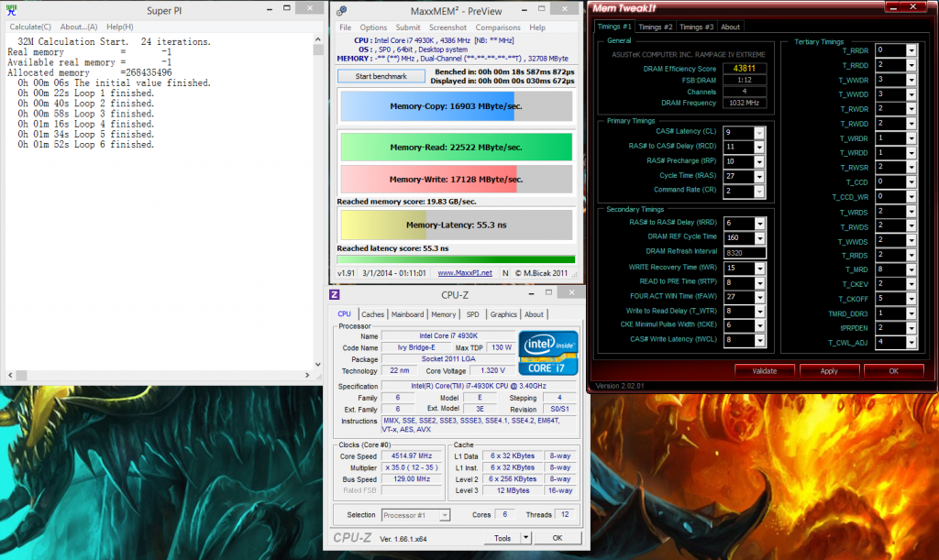This screenshot has height=560, width=939.
Task: Expand the DRAM REF Cycle Time dropdown
Action: pyautogui.click(x=758, y=236)
